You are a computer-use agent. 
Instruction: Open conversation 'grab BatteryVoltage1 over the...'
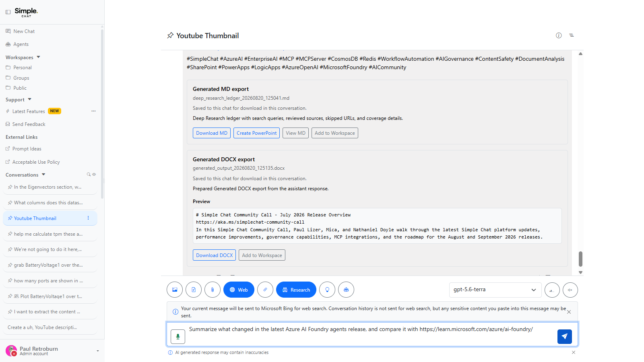click(48, 265)
